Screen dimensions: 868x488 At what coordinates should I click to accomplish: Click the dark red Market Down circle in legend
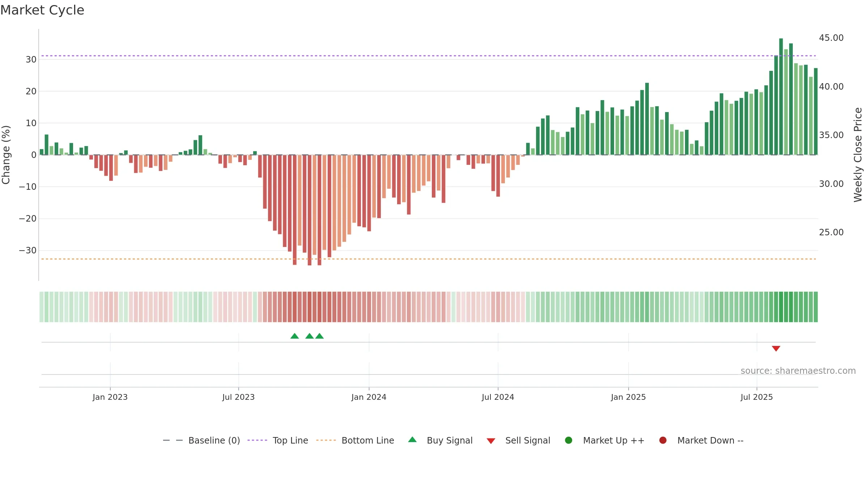tap(663, 440)
